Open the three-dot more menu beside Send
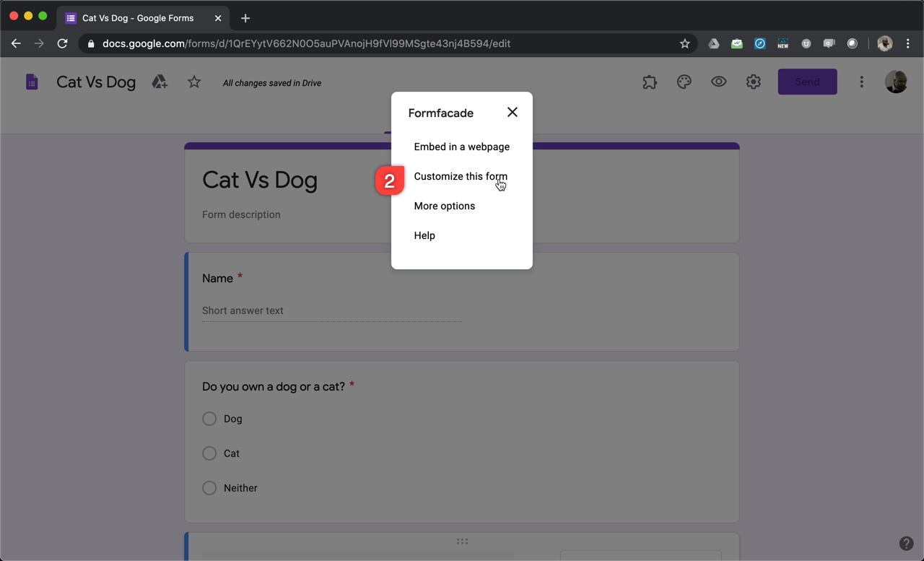The image size is (924, 561). 861,82
